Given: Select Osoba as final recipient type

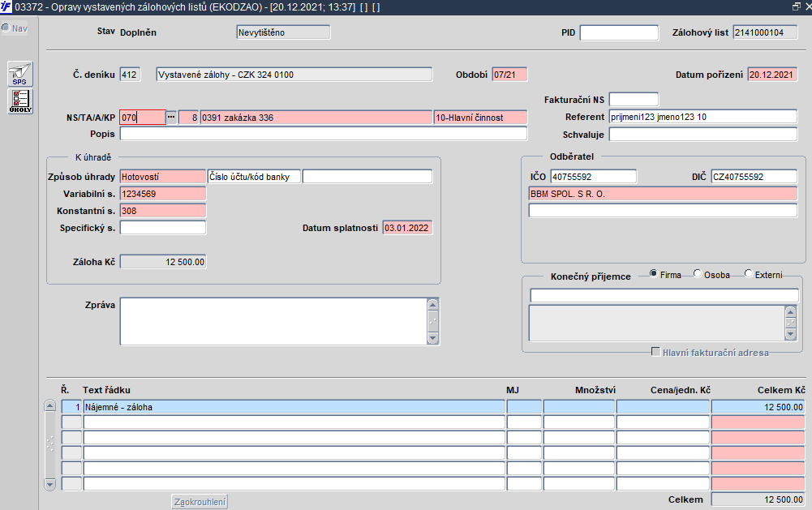Looking at the screenshot, I should (698, 274).
